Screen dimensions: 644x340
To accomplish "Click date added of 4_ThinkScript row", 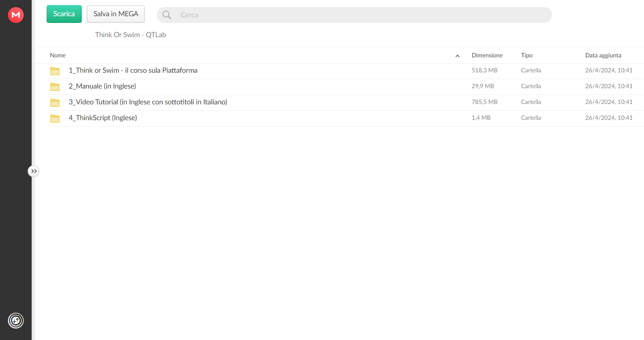I will click(609, 118).
